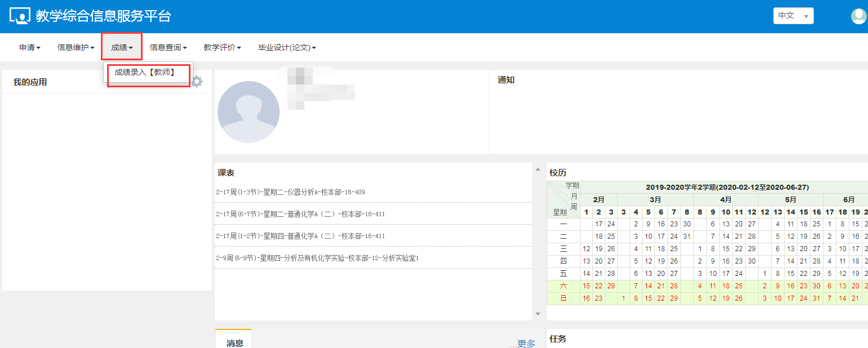Click the 成绩 menu item
868x348 pixels.
tap(122, 48)
